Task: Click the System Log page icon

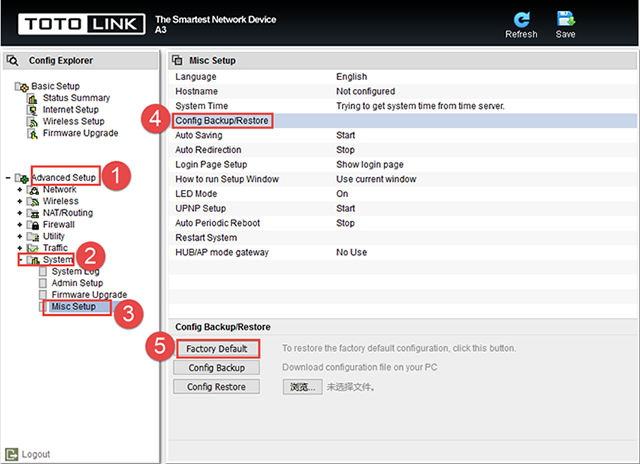Action: point(43,271)
